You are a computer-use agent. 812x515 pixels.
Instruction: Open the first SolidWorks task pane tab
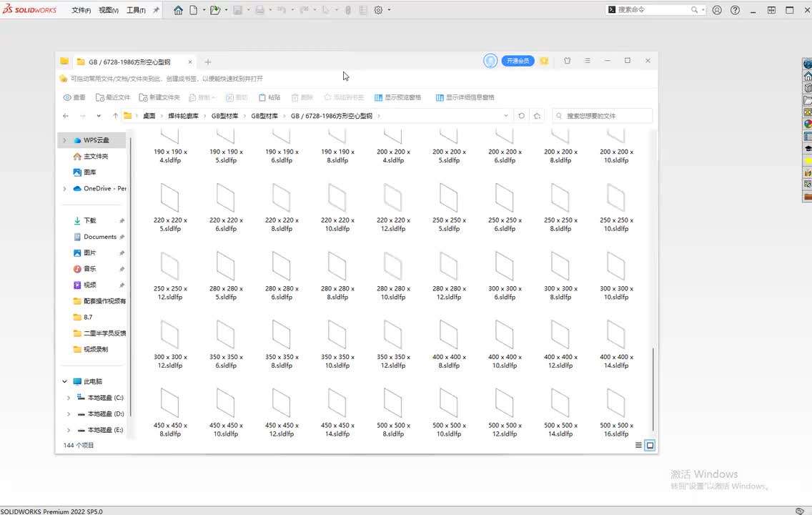click(x=807, y=64)
